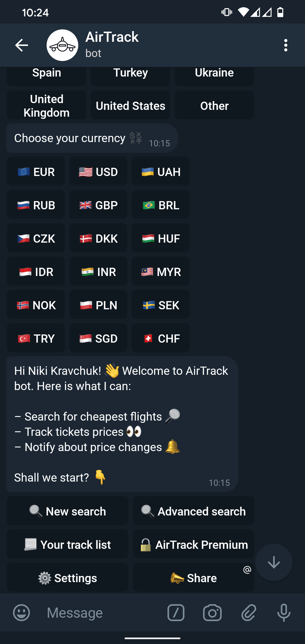
Task: Open the AirTrack bot avatar
Action: [x=62, y=45]
